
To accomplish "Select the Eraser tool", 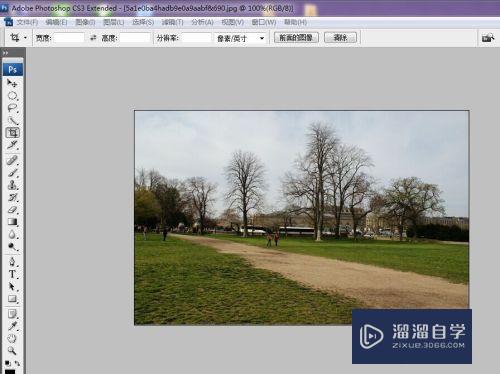I will pyautogui.click(x=12, y=210).
